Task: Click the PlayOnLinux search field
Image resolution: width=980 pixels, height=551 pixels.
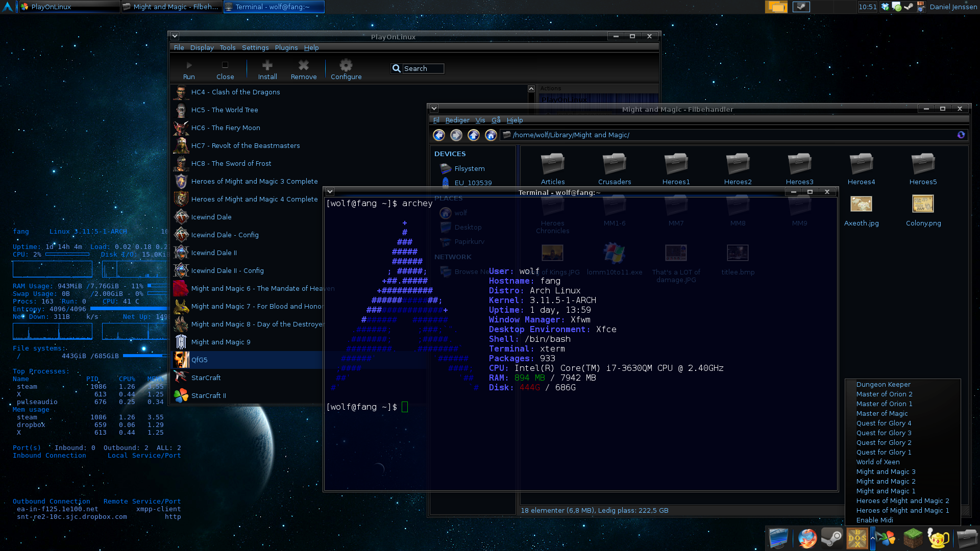Action: [422, 68]
